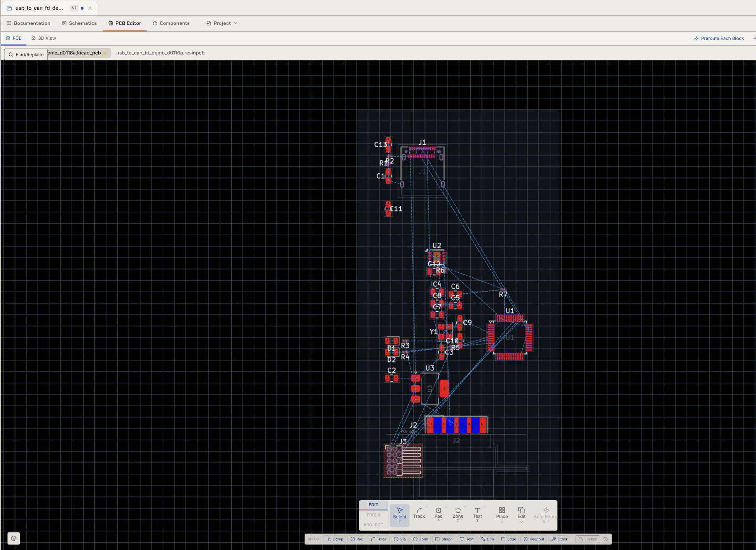The image size is (756, 550).
Task: Click the disable-all selection filter icon
Action: tap(606, 539)
